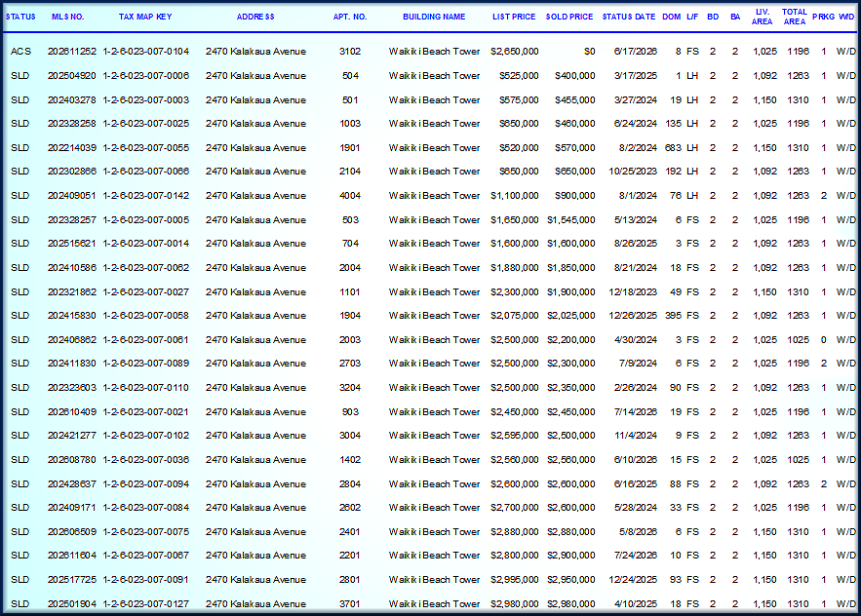Click the BD column header
This screenshot has height=616, width=861.
coord(713,17)
